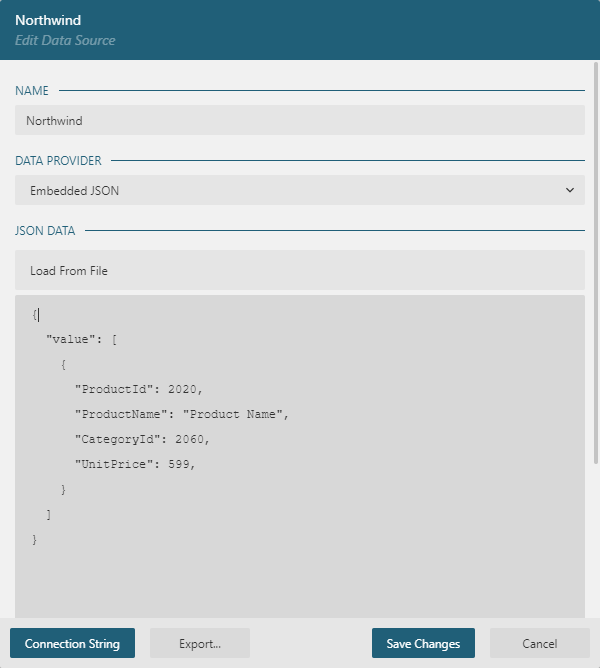The image size is (600, 668).
Task: Click the data provider chevron arrow
Action: [569, 190]
